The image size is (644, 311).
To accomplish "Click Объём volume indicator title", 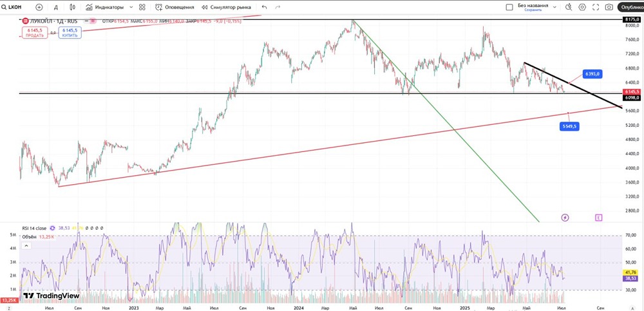I will [29, 237].
